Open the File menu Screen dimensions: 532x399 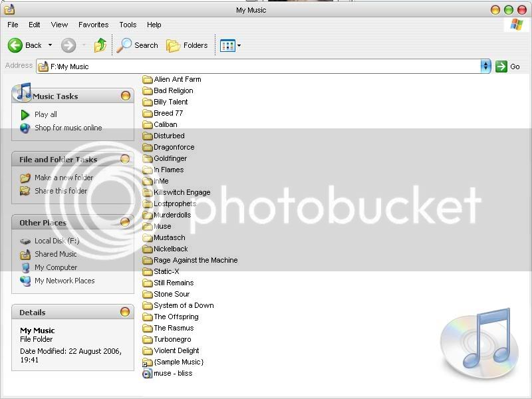click(13, 25)
